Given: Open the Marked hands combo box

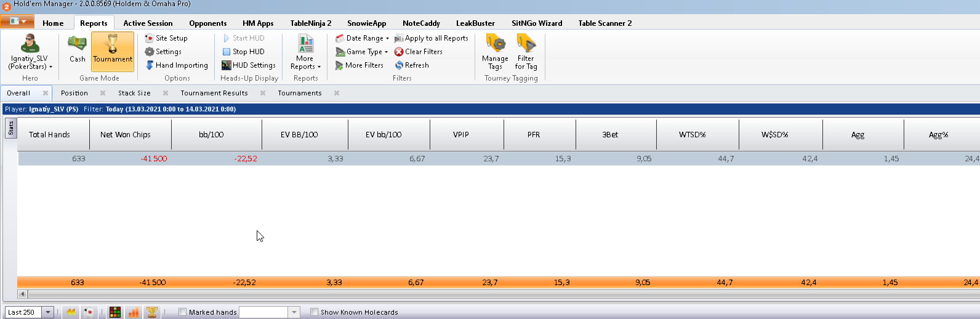Looking at the screenshot, I should point(294,312).
